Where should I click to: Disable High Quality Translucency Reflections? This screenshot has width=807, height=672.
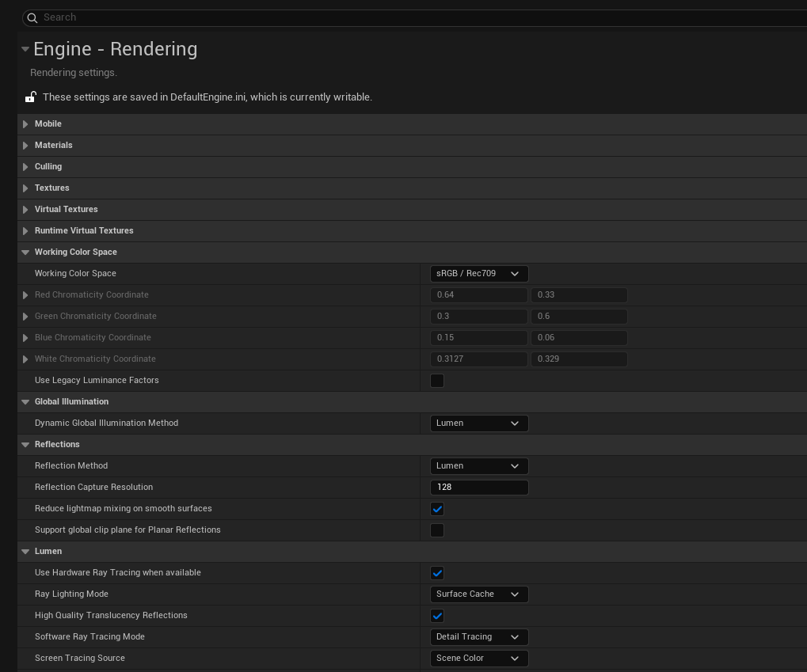click(x=437, y=616)
